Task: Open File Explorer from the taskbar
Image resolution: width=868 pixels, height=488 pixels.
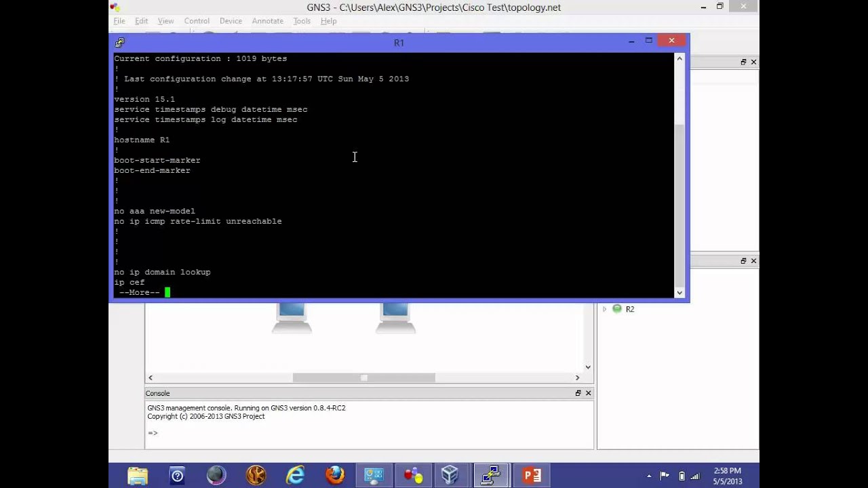Action: pos(138,476)
